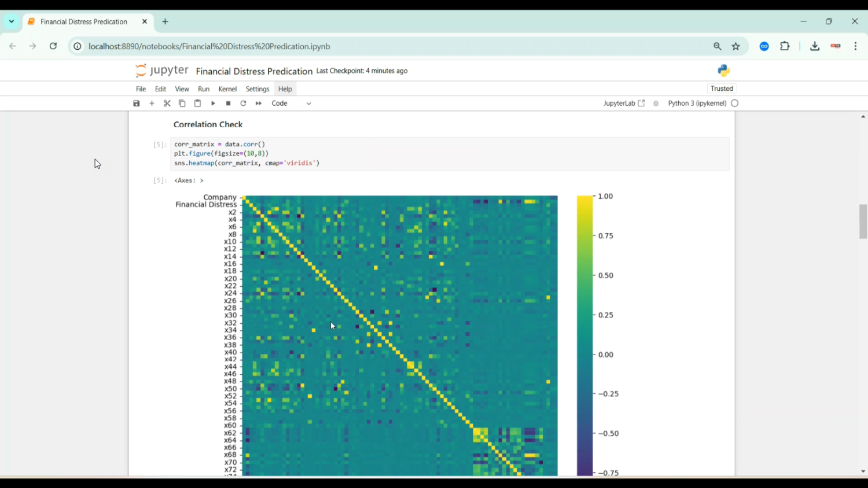Restart the kernel using circular arrow icon
This screenshot has height=488, width=868.
point(244,103)
